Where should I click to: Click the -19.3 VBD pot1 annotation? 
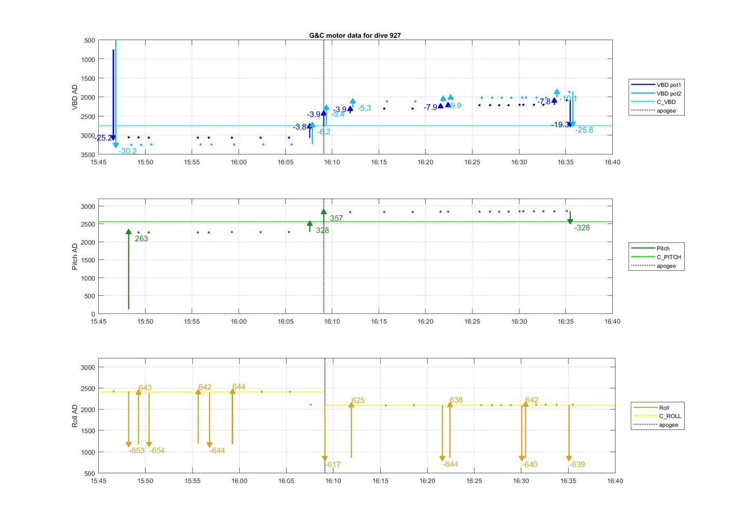(x=560, y=125)
